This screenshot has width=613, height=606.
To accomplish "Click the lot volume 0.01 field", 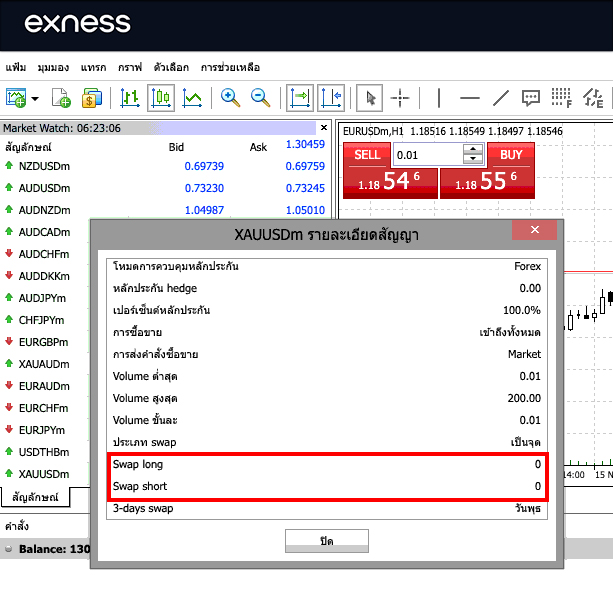I will point(428,155).
